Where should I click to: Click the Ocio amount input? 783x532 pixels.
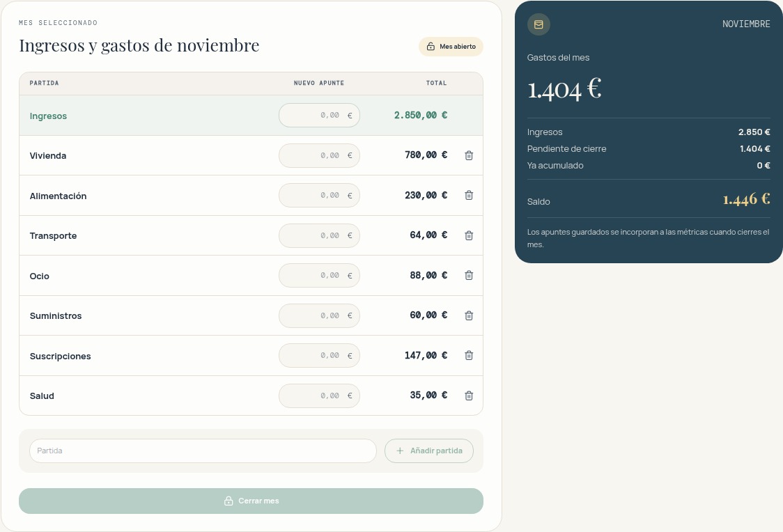coord(319,276)
